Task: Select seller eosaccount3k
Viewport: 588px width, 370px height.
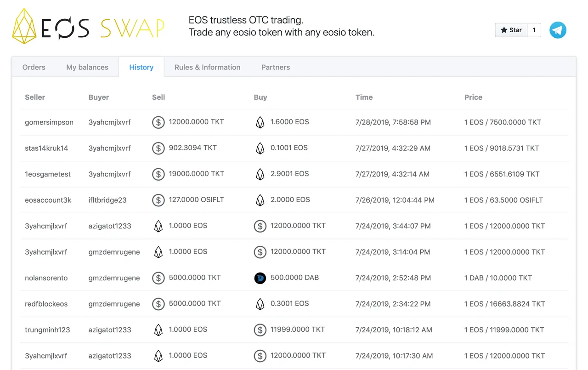Action: pos(48,200)
